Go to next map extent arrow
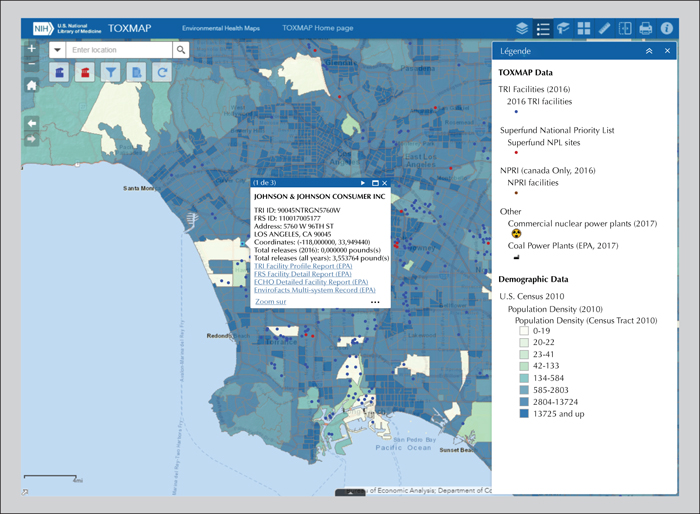 (31, 139)
